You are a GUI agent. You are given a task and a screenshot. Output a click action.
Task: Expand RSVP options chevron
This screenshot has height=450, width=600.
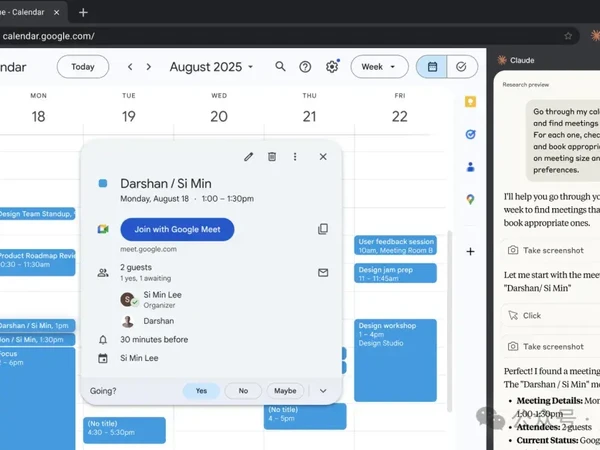[323, 391]
